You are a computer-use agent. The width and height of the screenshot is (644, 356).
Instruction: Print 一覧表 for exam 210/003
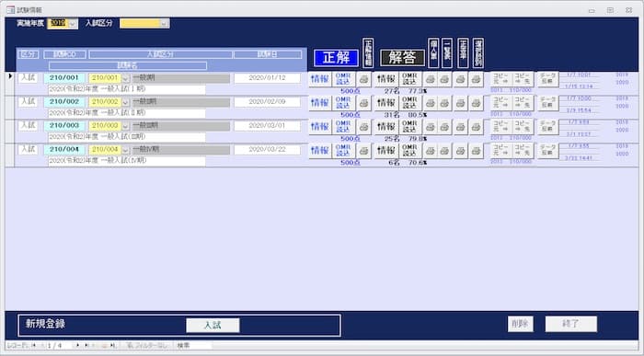click(x=444, y=127)
